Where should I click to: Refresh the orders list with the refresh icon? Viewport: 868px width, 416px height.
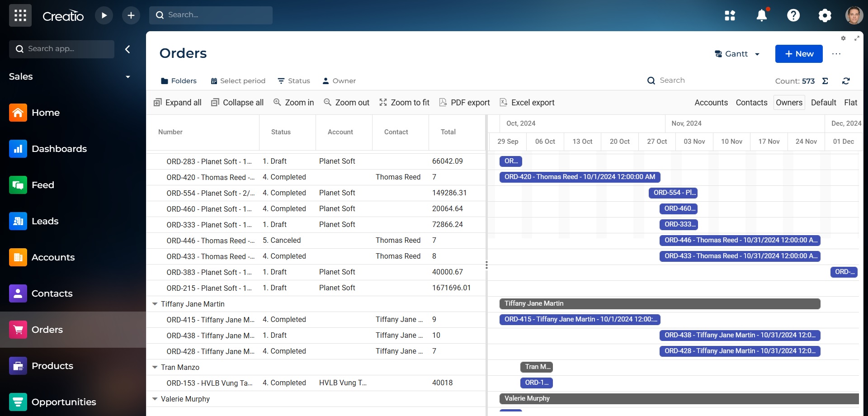point(846,80)
